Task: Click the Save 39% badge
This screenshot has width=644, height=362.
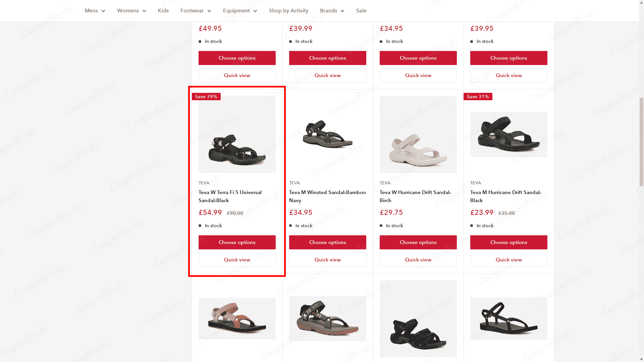Action: coord(206,97)
